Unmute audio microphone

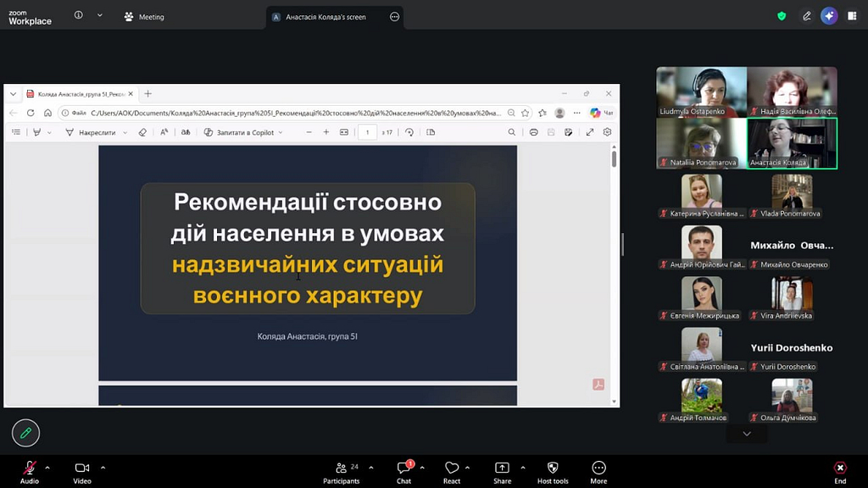click(x=30, y=473)
